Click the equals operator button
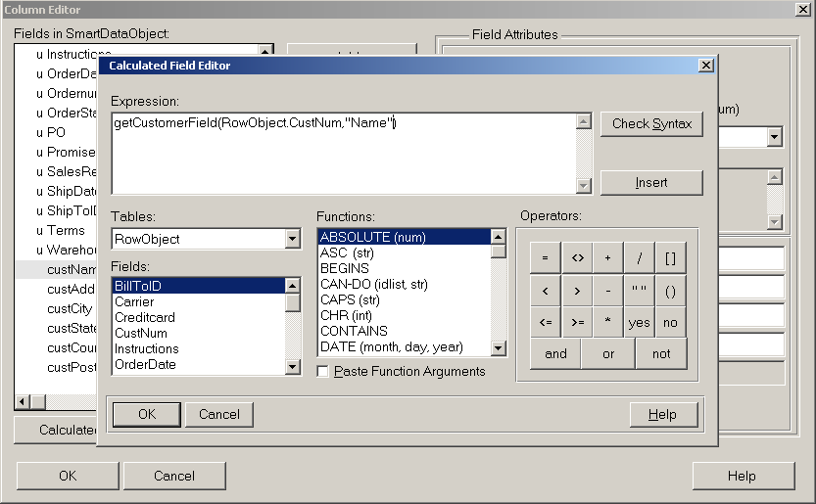This screenshot has height=504, width=816. coord(545,258)
